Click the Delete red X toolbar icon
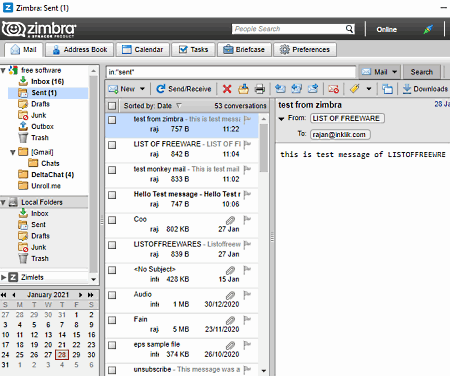 [227, 89]
